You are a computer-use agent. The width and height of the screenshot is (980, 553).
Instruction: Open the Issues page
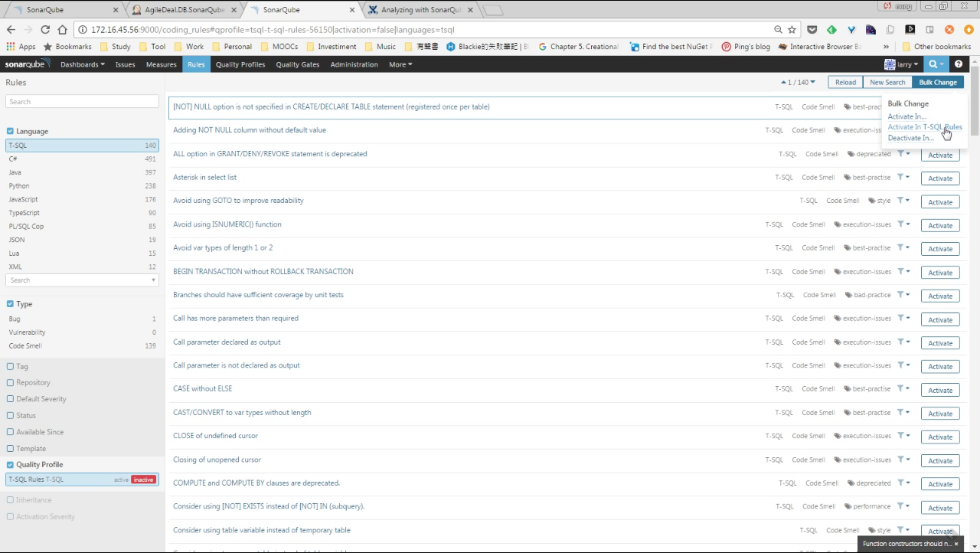click(126, 64)
